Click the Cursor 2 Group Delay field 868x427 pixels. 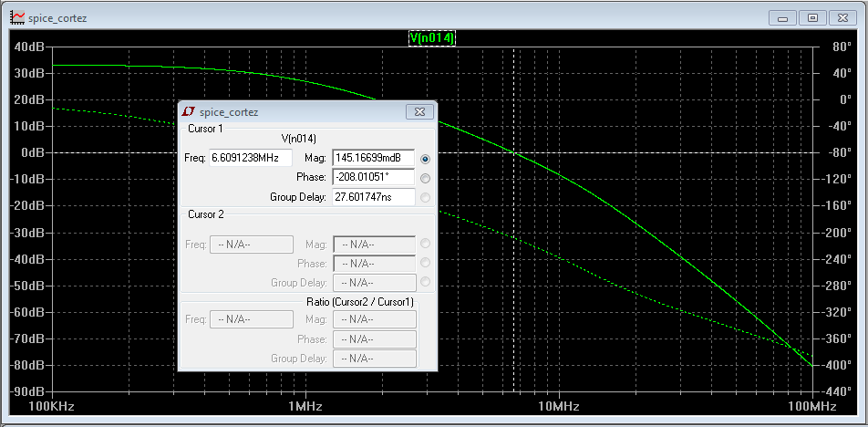374,283
